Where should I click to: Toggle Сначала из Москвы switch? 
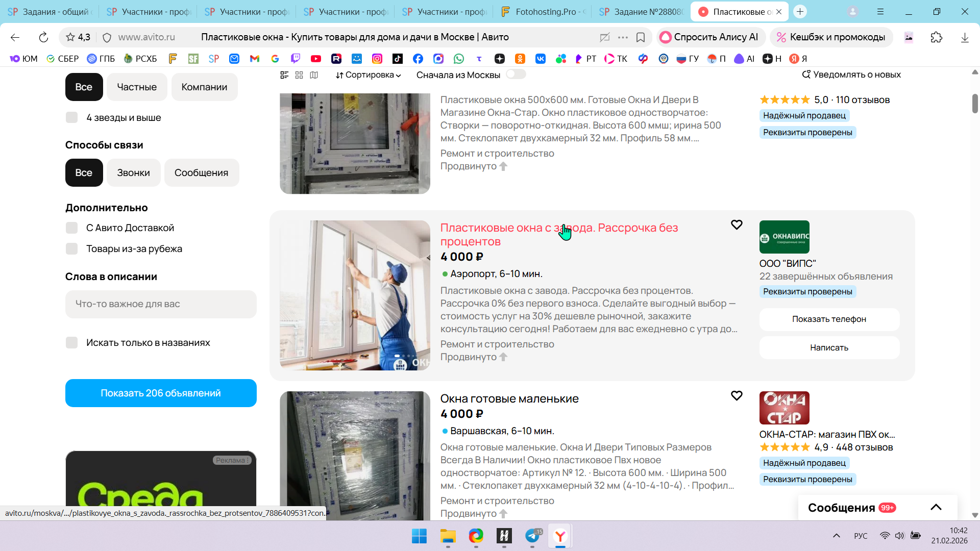click(516, 74)
